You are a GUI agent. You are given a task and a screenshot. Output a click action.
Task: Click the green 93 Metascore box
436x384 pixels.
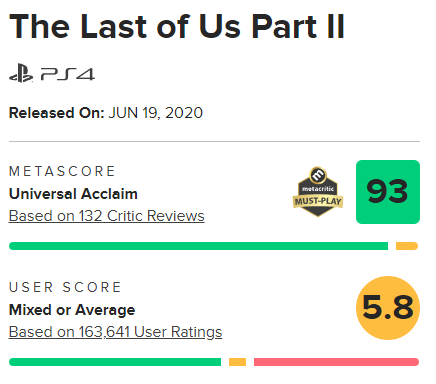point(388,192)
